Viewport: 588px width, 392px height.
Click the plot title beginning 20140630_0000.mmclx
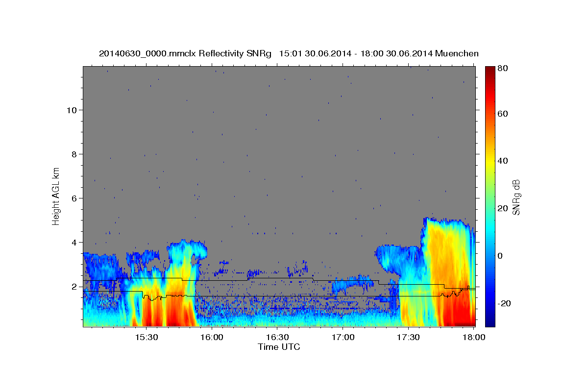289,53
